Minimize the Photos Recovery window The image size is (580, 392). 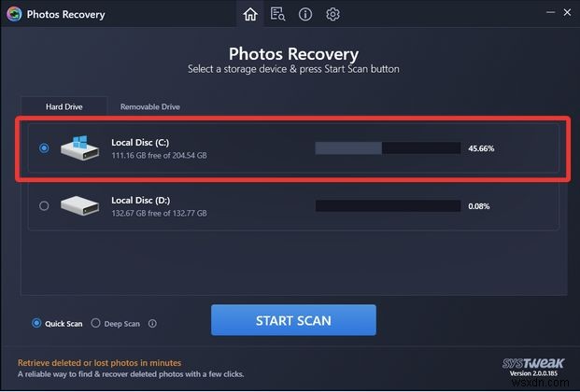pos(550,12)
